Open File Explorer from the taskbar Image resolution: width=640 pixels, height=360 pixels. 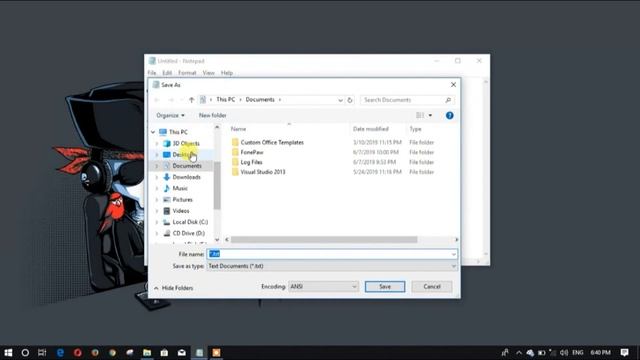point(147,352)
